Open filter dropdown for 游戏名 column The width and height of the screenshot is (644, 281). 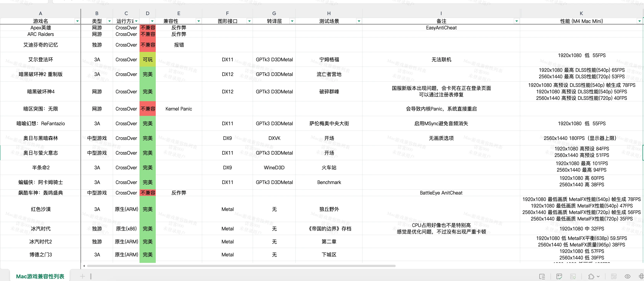pyautogui.click(x=77, y=21)
